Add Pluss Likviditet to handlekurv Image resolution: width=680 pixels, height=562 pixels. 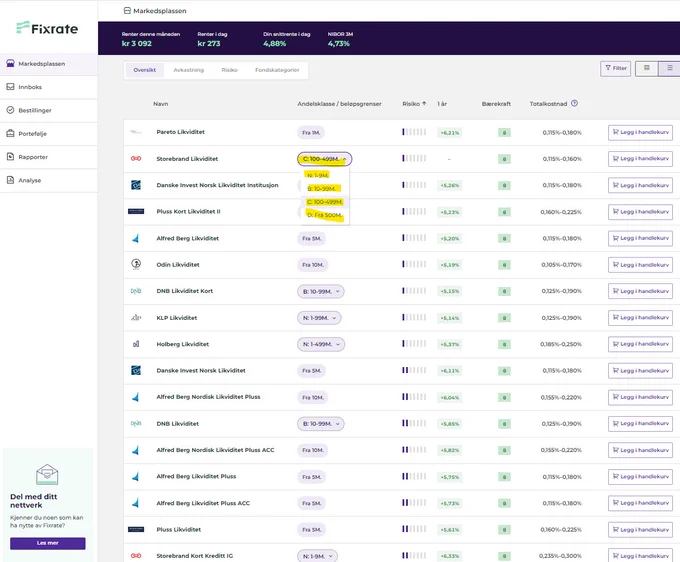click(640, 529)
